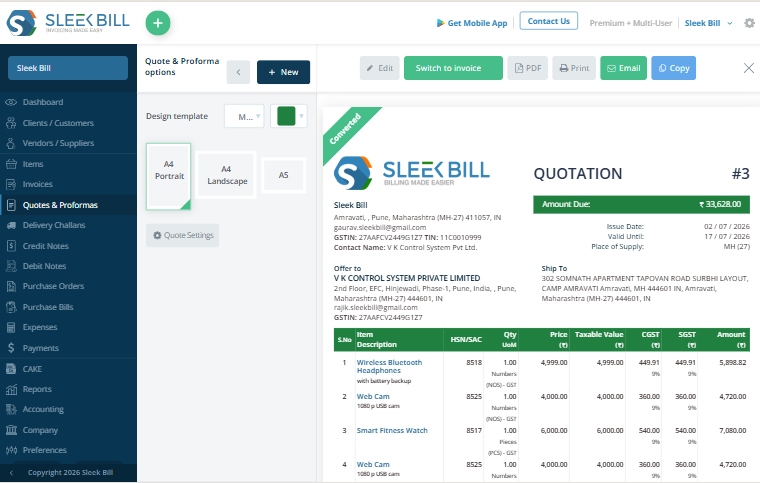
Task: Open Dashboard from the sidebar
Action: pos(43,102)
